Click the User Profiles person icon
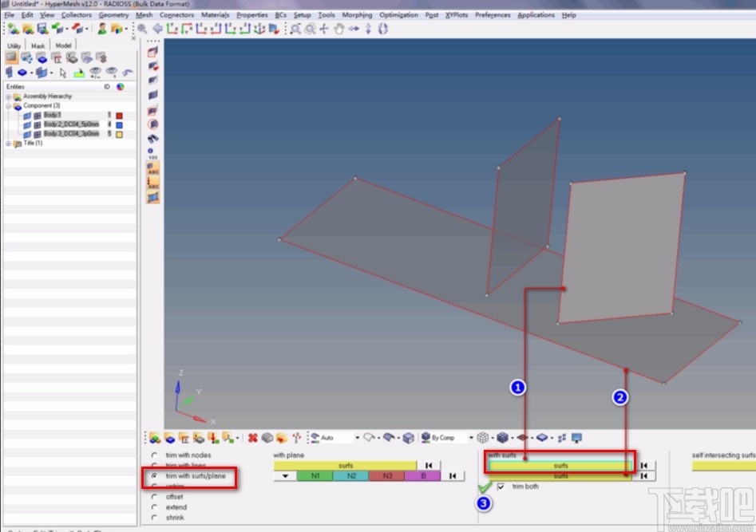This screenshot has width=756, height=532. coord(101,29)
